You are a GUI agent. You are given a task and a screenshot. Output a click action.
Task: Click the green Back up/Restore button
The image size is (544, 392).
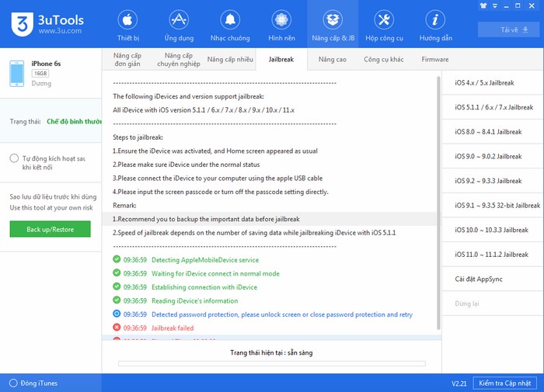pyautogui.click(x=50, y=229)
